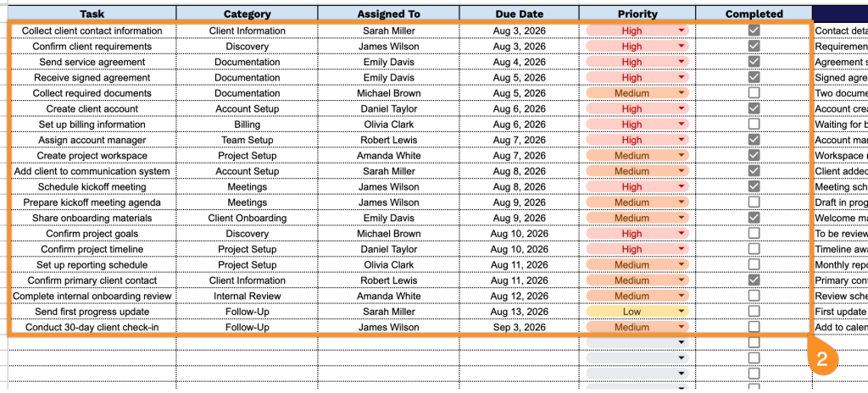The image size is (868, 393).
Task: Click the Internal Review category cell
Action: [x=247, y=296]
